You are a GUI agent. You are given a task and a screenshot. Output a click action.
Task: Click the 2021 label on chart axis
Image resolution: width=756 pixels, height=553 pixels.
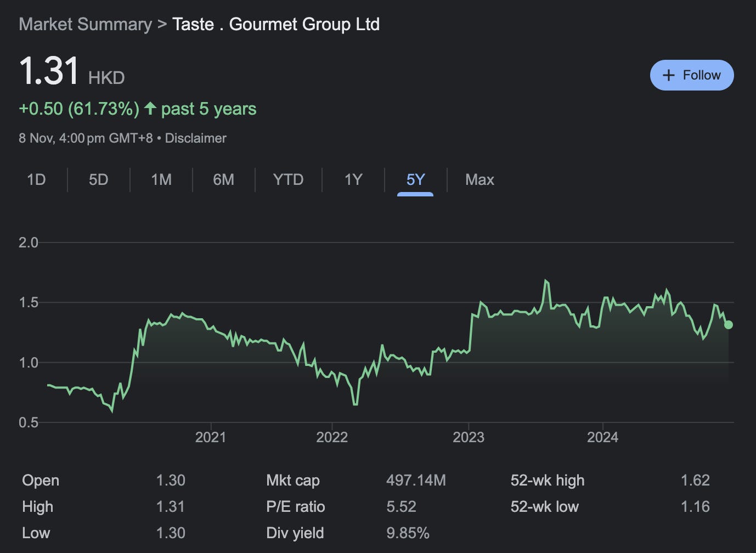211,437
